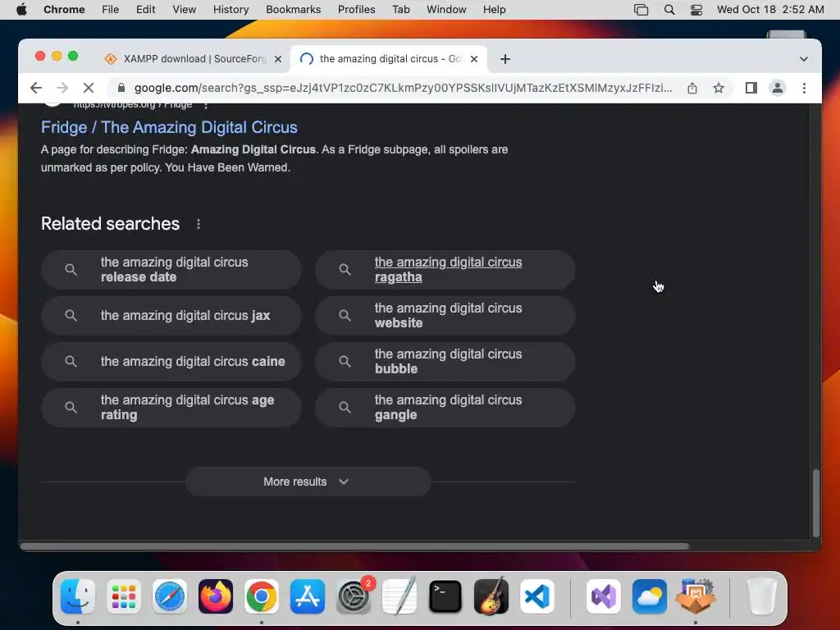Click the horizontal page scrollbar

coord(354,546)
